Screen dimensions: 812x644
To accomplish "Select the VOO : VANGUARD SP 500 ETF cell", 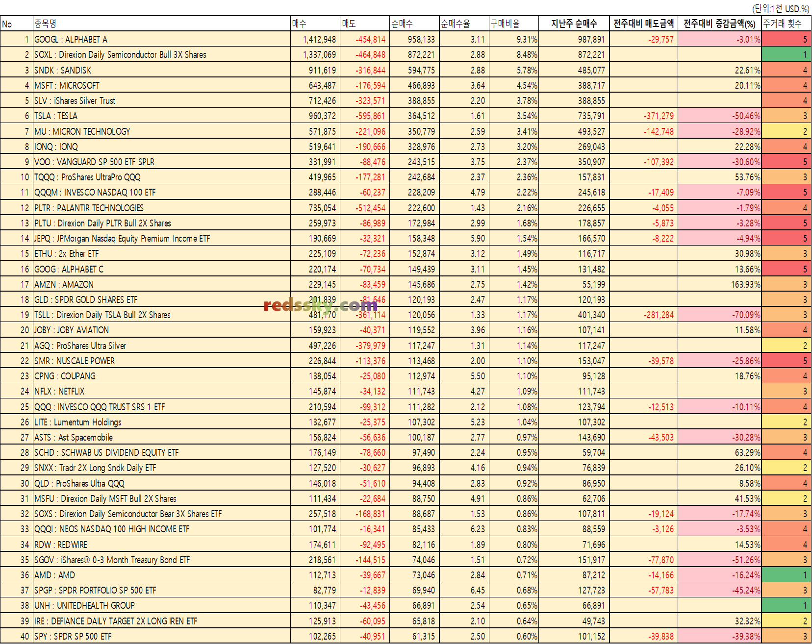I will pos(162,162).
